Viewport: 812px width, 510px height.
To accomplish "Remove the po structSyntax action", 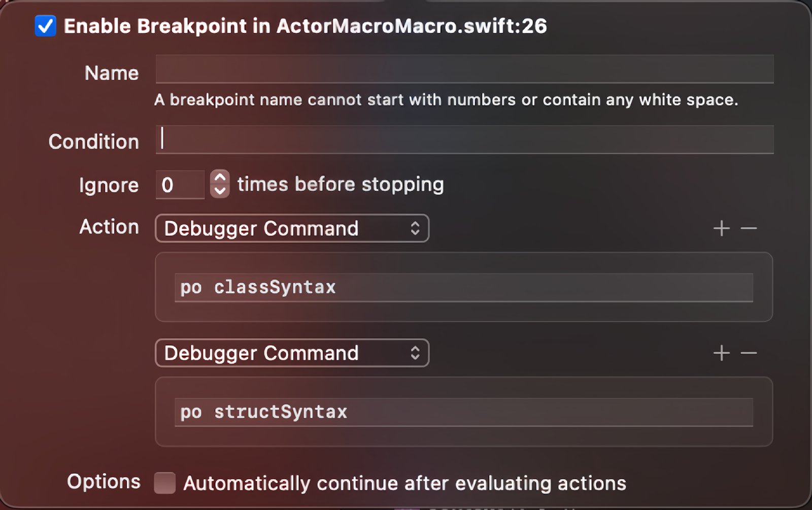I will click(x=749, y=353).
